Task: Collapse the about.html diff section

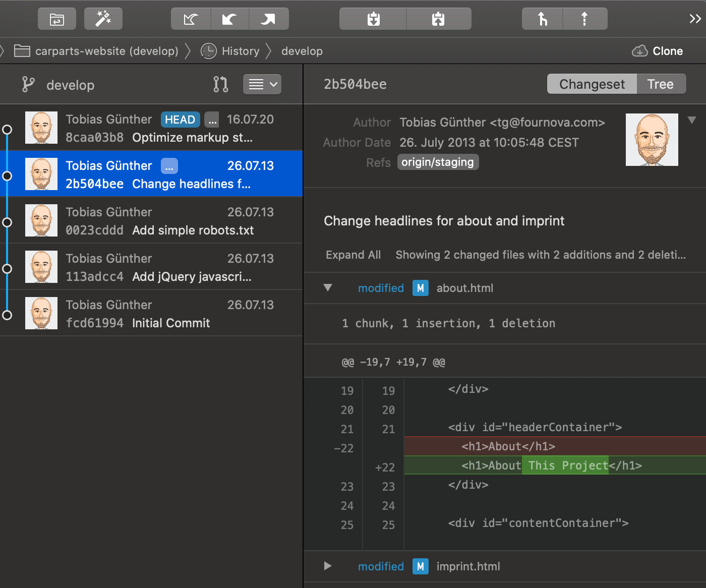Action: pos(328,288)
